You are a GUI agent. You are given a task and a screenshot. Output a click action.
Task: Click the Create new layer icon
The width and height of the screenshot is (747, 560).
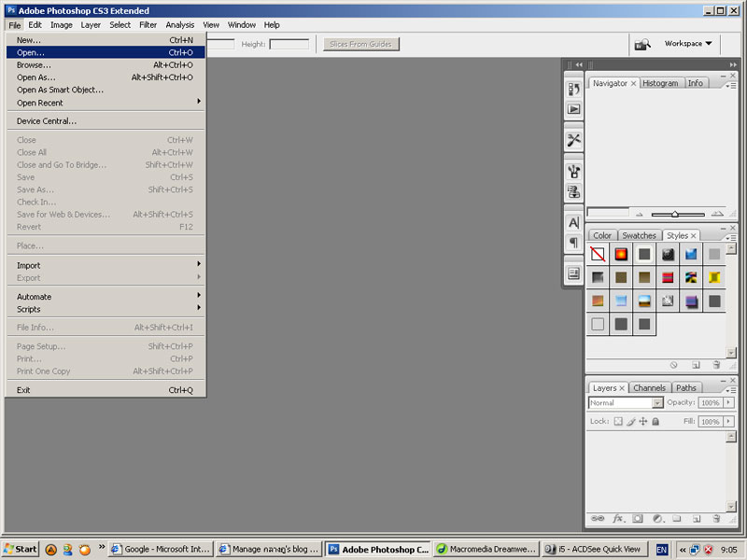click(x=696, y=519)
